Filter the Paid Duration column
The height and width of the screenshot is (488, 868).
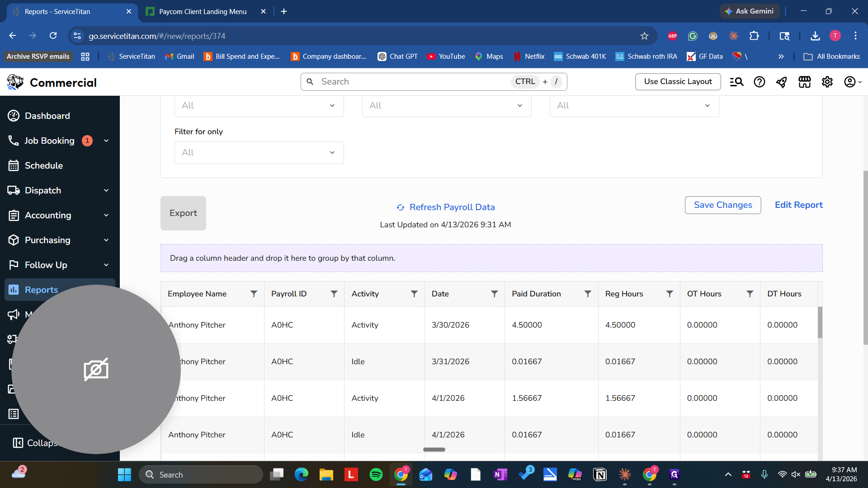(x=588, y=293)
